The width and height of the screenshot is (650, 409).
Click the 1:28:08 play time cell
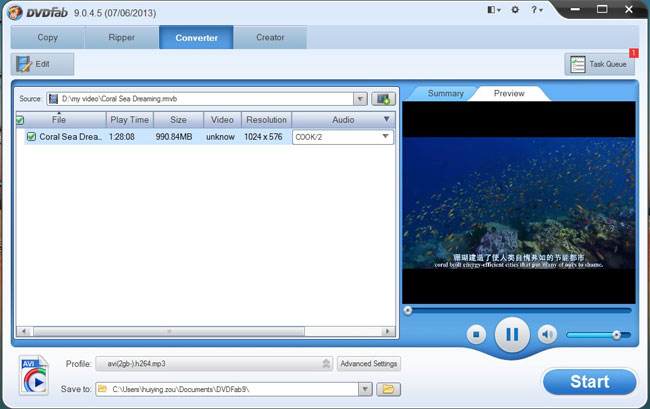tap(122, 137)
